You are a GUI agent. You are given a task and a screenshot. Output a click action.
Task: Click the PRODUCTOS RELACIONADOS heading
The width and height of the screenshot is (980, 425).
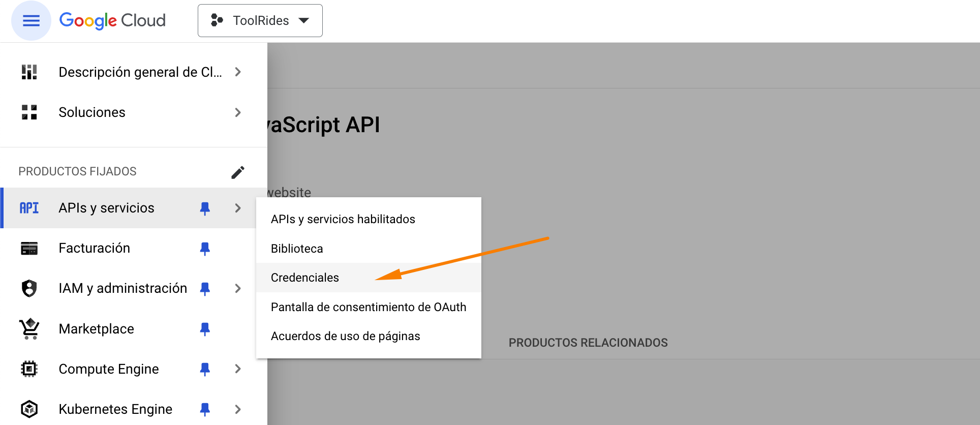tap(588, 343)
